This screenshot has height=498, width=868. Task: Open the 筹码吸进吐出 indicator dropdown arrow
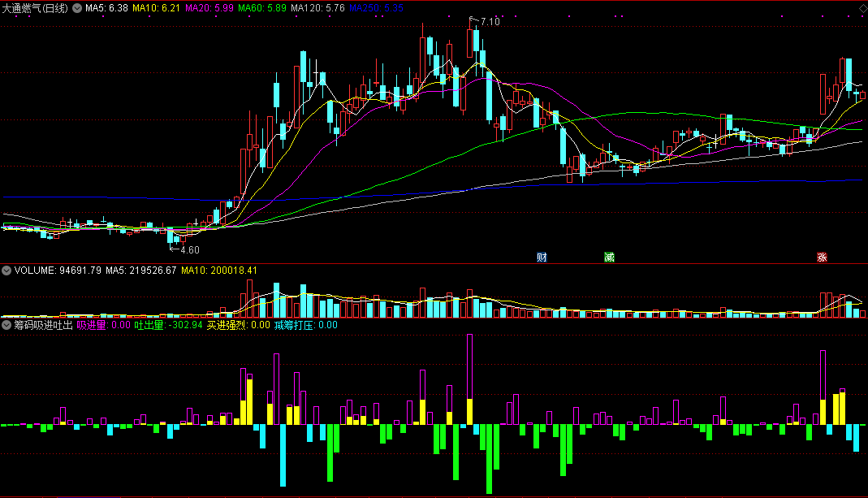pyautogui.click(x=6, y=325)
